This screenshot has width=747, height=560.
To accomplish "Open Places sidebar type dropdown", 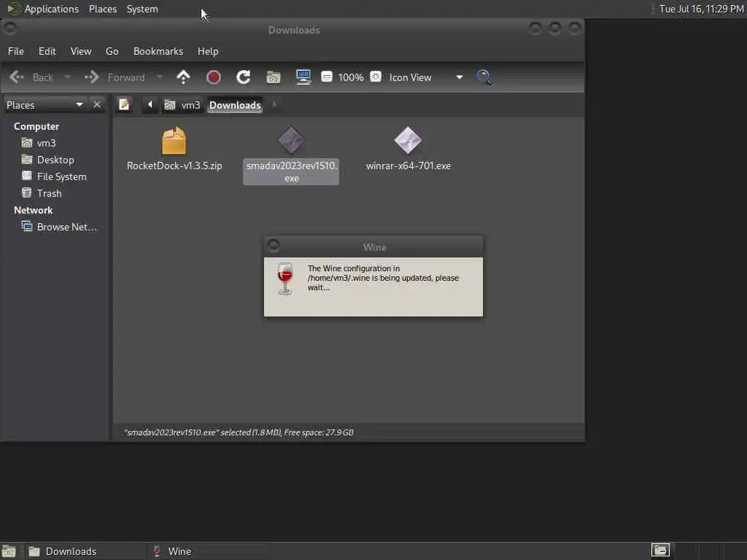I will pyautogui.click(x=44, y=105).
